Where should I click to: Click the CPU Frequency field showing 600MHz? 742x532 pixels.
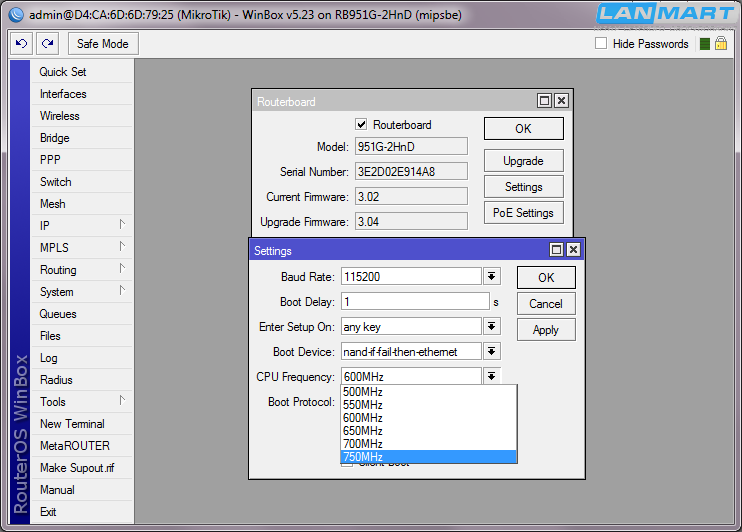[411, 376]
